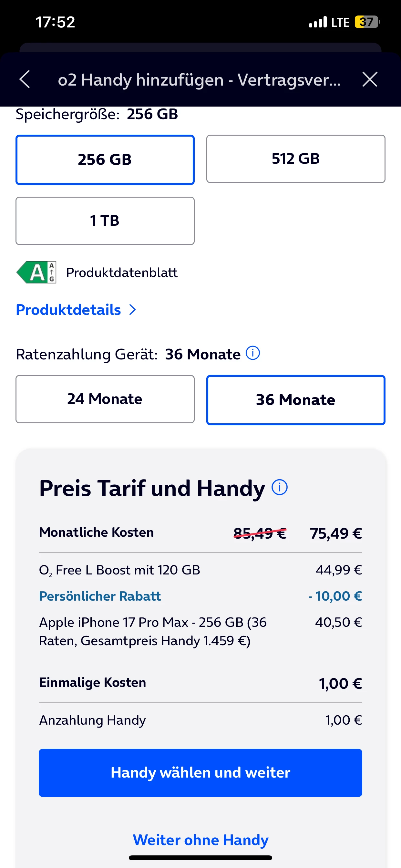The image size is (401, 868).
Task: Tap info icon beside Preis Tarif und Handy
Action: point(280,487)
